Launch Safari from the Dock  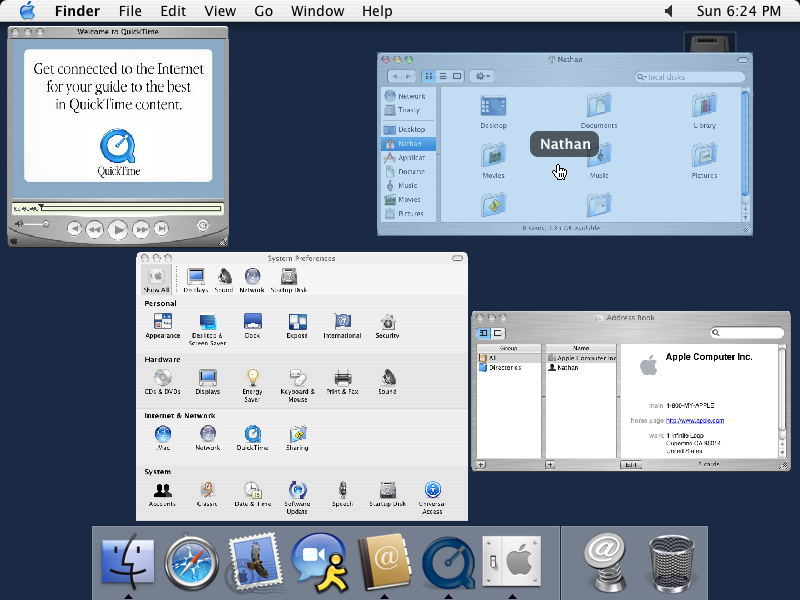(191, 563)
